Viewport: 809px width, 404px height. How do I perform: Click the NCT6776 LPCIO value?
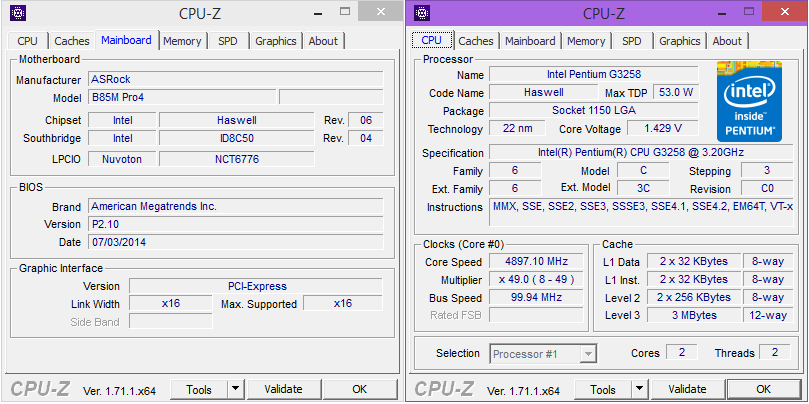(x=236, y=159)
